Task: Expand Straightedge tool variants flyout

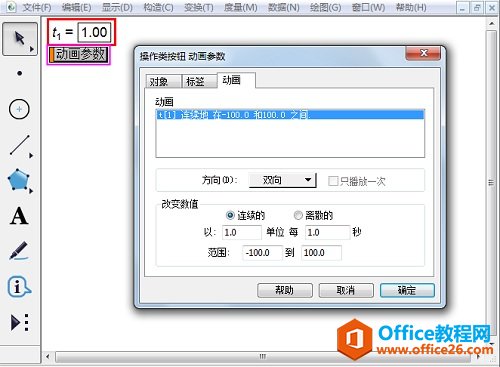Action: [x=31, y=155]
